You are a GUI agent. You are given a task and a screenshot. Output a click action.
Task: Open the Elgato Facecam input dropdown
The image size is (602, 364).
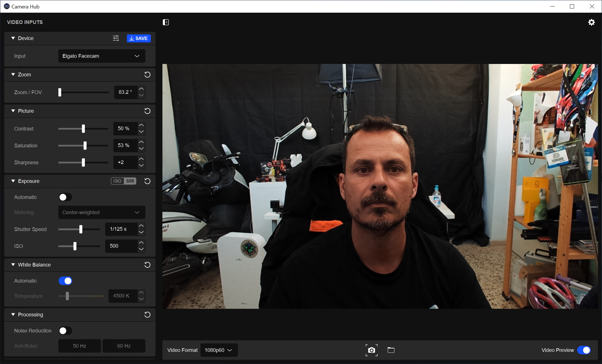click(x=102, y=56)
